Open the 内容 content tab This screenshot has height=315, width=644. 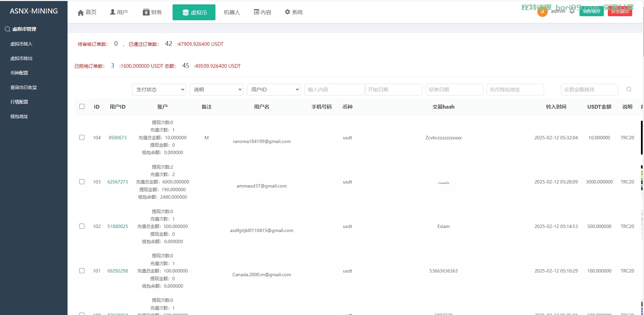tap(263, 12)
